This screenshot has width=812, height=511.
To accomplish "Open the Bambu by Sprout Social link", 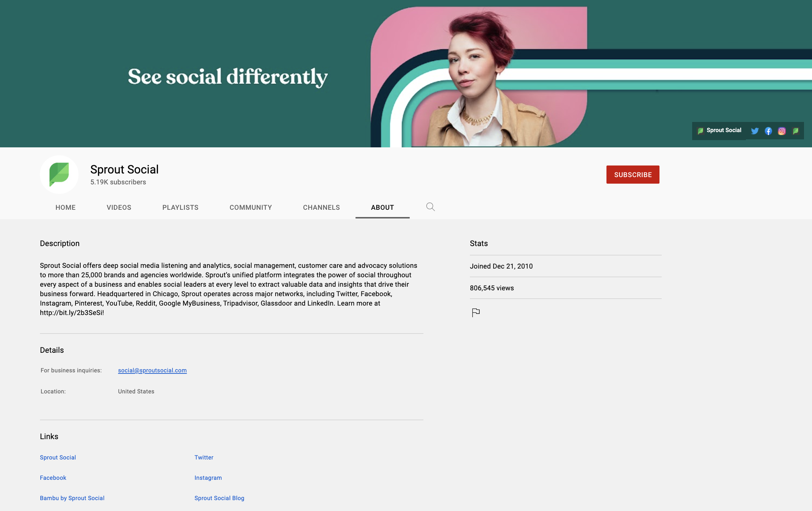I will tap(72, 498).
